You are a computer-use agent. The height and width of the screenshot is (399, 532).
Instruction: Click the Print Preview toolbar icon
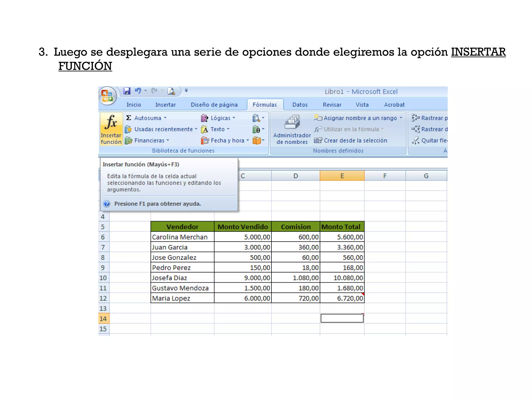pos(171,91)
